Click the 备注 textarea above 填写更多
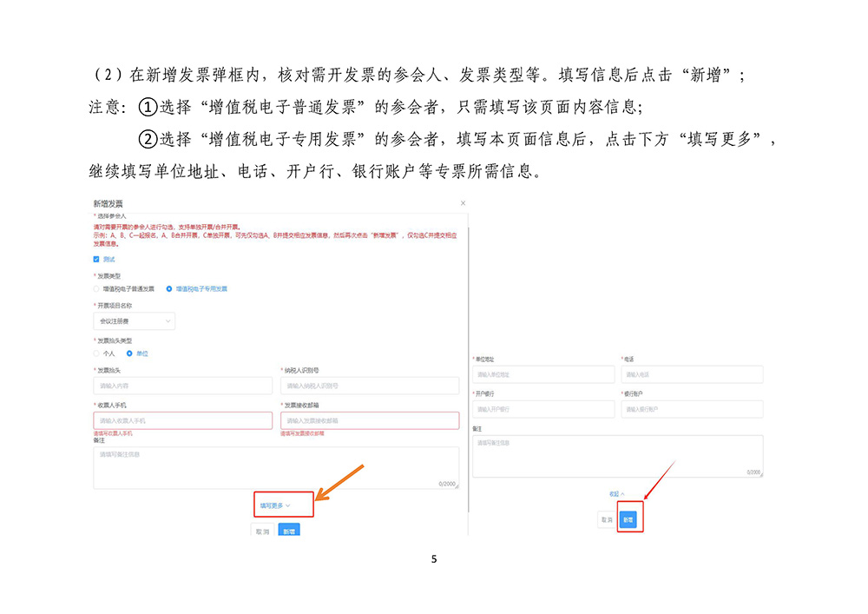 click(x=276, y=468)
